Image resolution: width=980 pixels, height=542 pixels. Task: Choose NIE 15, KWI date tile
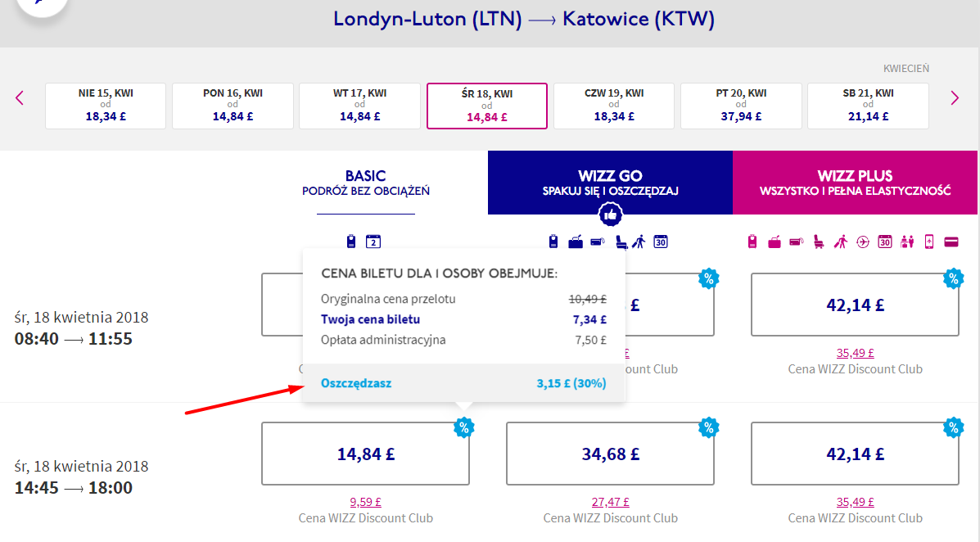coord(106,106)
